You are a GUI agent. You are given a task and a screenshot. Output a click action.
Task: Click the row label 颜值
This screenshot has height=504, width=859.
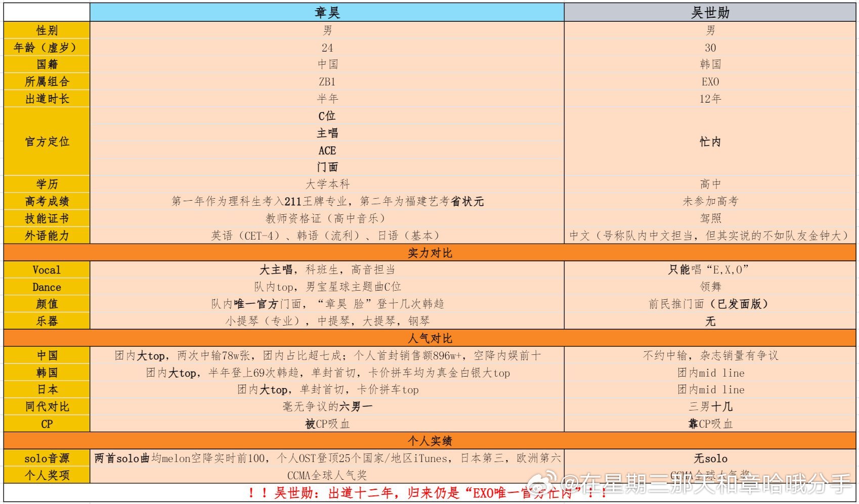point(47,304)
